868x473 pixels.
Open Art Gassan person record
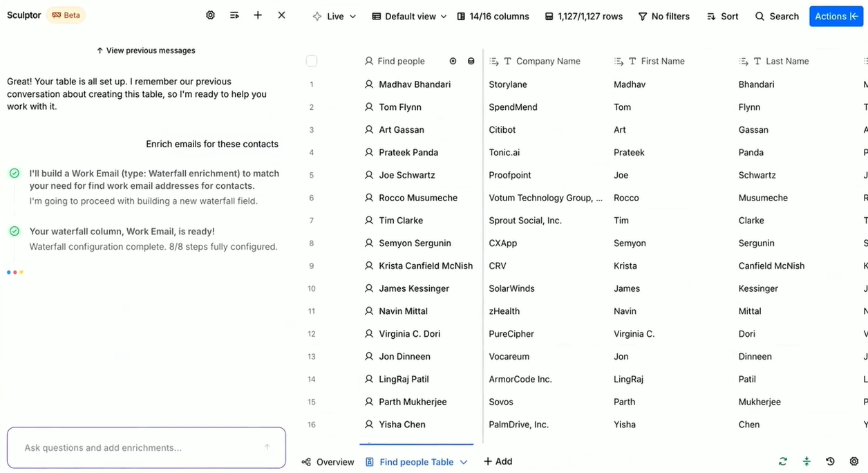click(x=402, y=130)
